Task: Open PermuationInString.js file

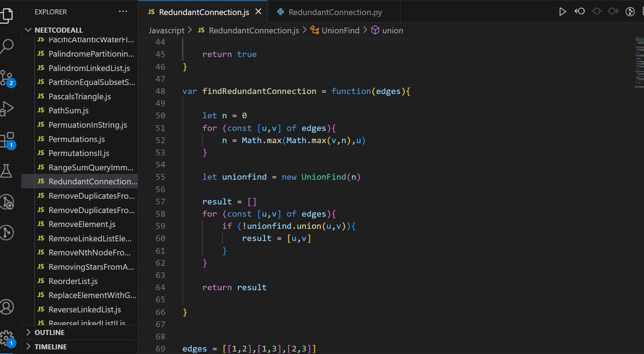Action: click(79, 125)
